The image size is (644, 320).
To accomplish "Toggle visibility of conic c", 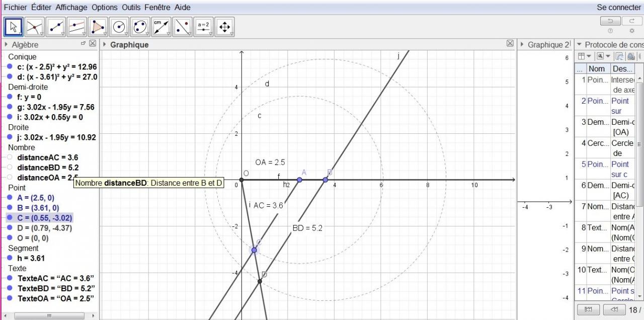I will [x=10, y=66].
